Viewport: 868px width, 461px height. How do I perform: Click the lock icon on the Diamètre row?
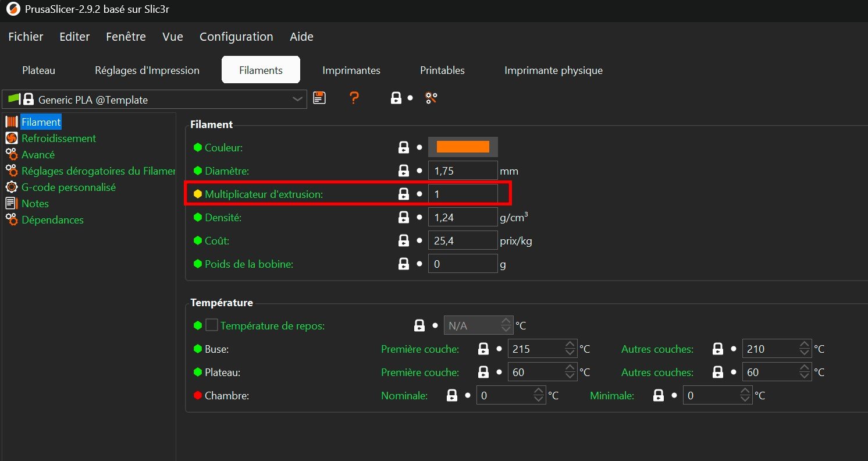click(x=404, y=171)
